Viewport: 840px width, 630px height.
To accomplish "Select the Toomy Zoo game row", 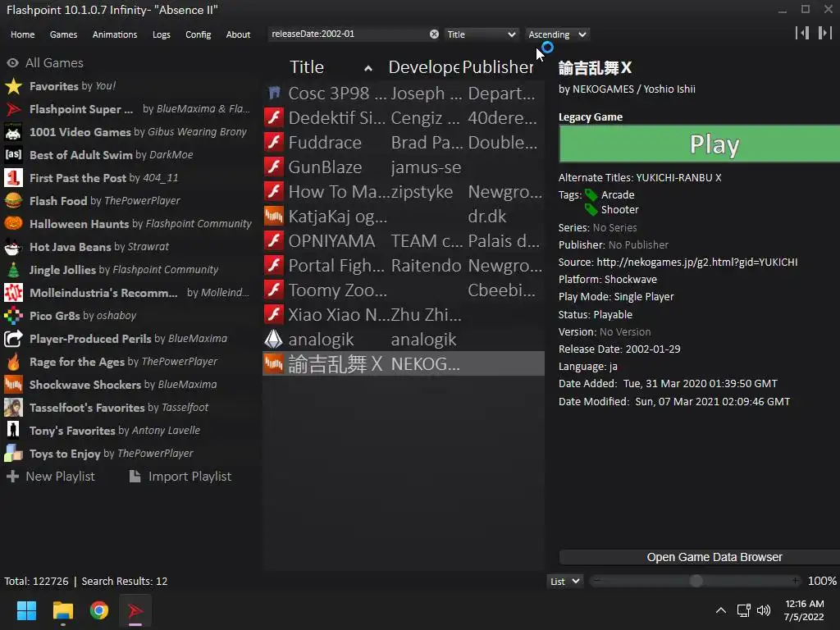I will click(404, 290).
